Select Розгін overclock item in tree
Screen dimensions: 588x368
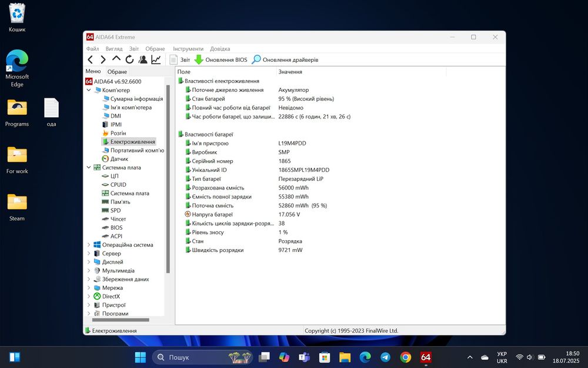[x=118, y=133]
